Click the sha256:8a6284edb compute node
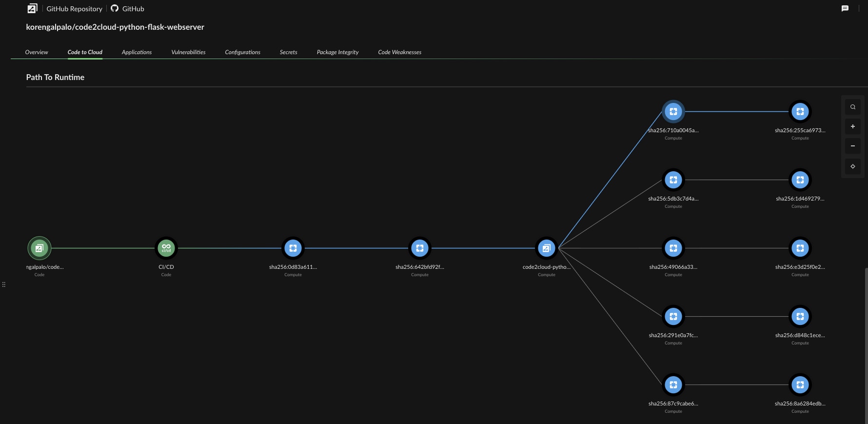 pos(800,385)
